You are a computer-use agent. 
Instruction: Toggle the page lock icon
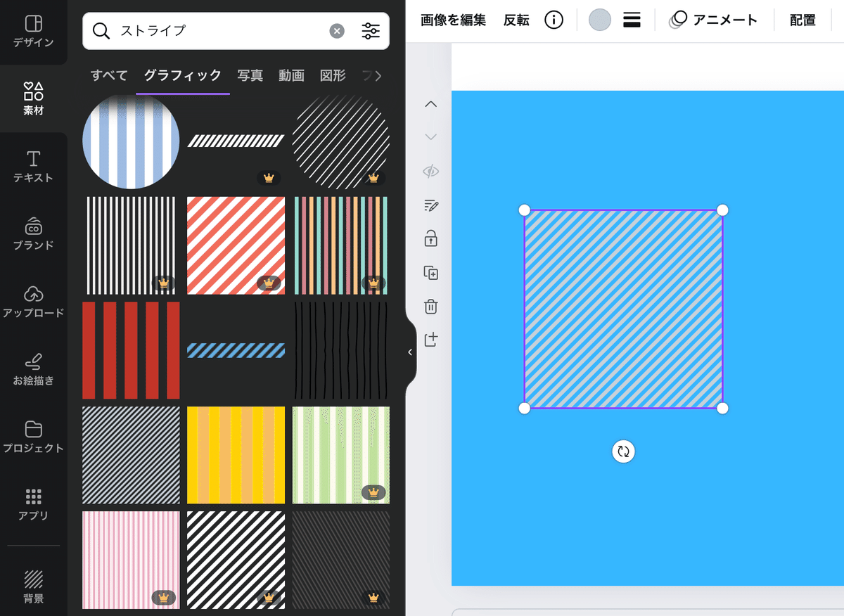coord(431,238)
